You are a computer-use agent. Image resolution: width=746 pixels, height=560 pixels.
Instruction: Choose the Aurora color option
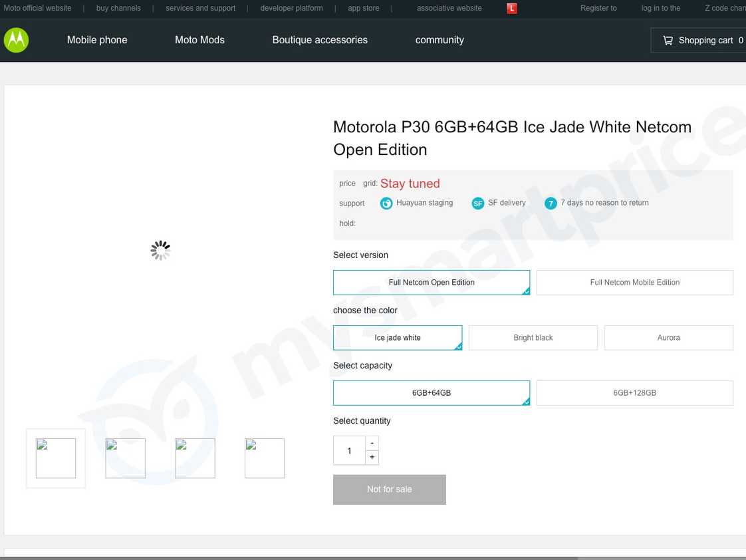[x=668, y=338]
